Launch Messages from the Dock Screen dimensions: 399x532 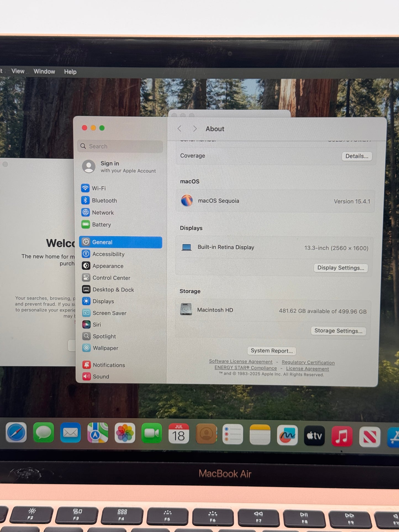click(x=43, y=432)
